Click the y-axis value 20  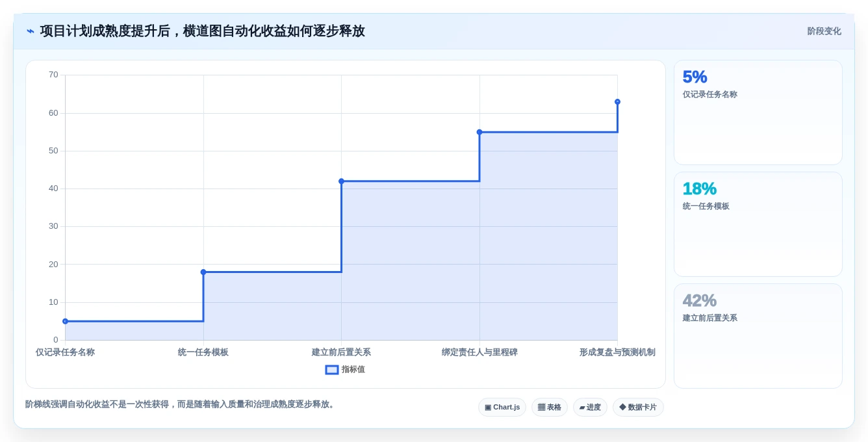(x=53, y=265)
